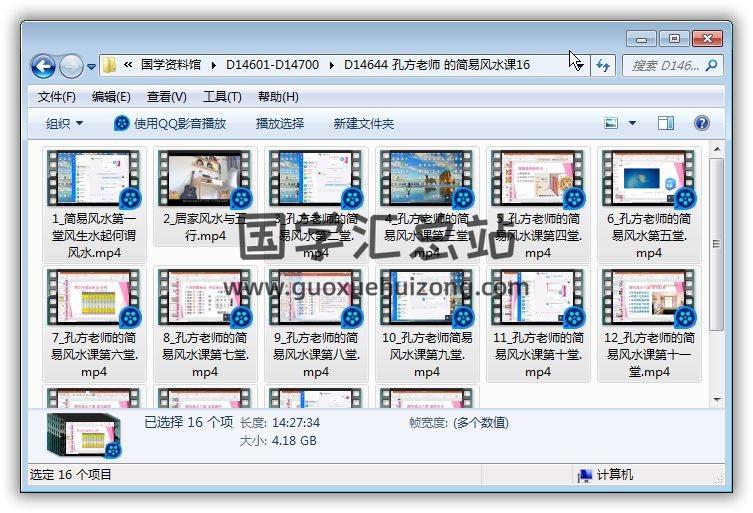Open the 组织 dropdown menu
753x513 pixels.
65,123
